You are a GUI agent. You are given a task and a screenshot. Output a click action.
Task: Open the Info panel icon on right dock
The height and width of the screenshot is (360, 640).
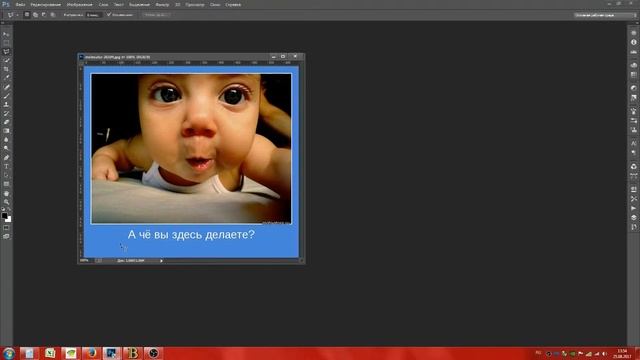tap(633, 42)
